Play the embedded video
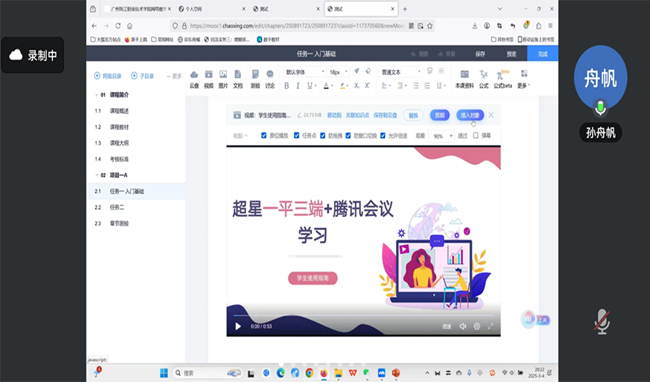Screen dimensions: 650x382 click(x=238, y=326)
